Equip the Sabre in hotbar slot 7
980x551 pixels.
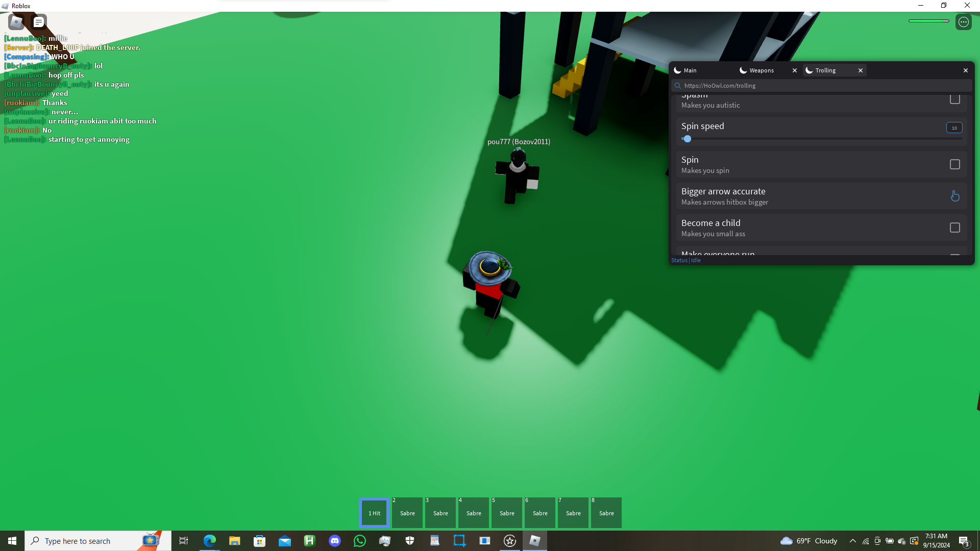pos(573,513)
